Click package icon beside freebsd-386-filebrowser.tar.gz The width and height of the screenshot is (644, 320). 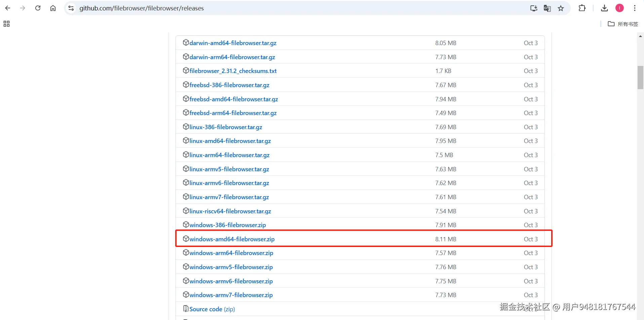click(x=186, y=84)
